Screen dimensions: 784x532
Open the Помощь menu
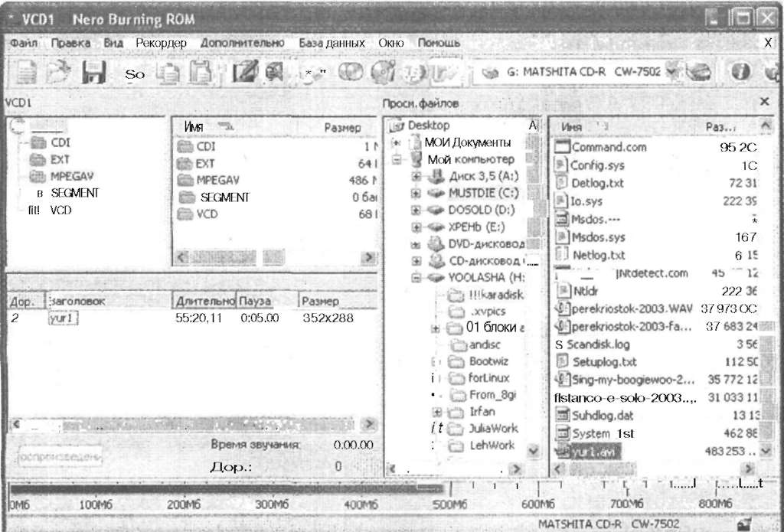tap(439, 43)
